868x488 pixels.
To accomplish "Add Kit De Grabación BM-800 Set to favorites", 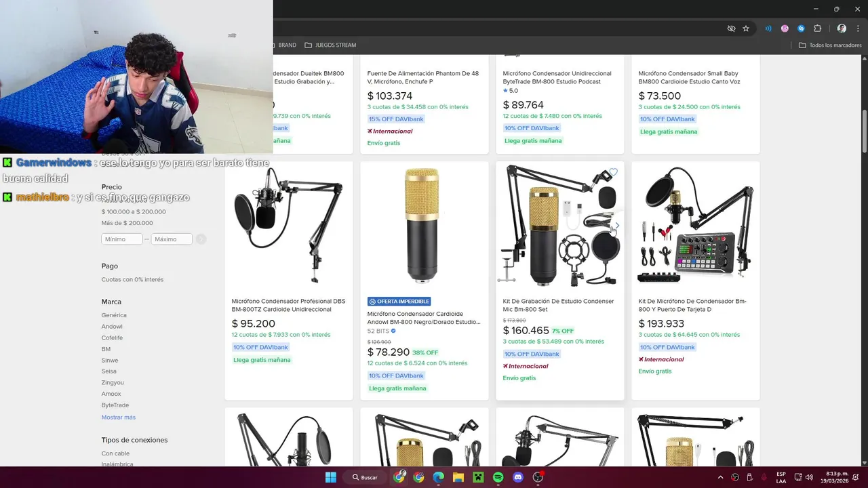I will click(x=613, y=173).
